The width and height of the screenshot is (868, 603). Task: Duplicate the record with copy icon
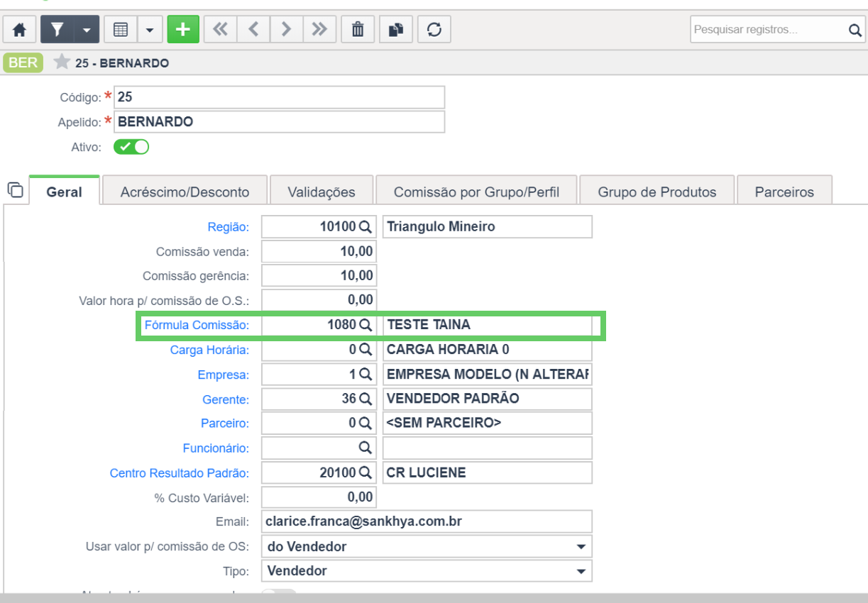point(396,30)
